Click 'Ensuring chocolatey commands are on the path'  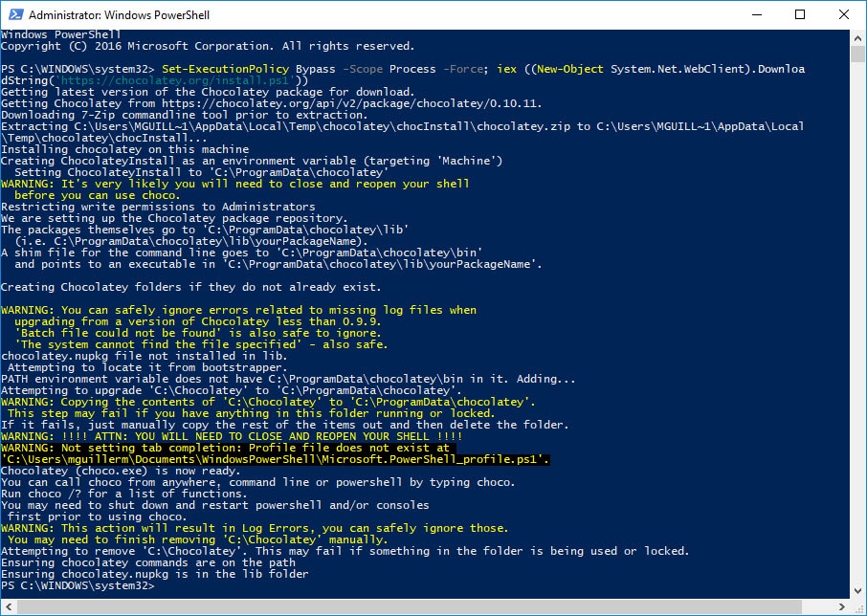pos(148,562)
